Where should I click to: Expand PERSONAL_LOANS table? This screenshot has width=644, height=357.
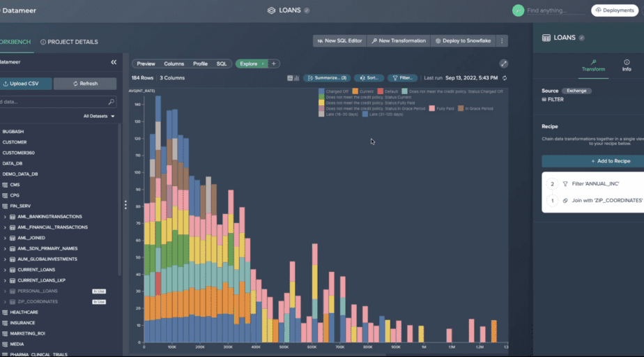pos(5,291)
